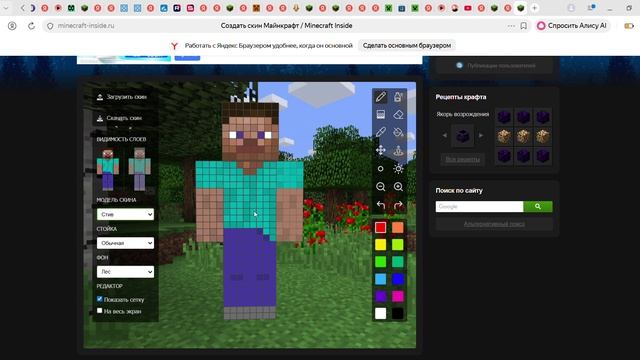Screen dimensions: 640x360
Task: Click Скачать скин download button
Action: (x=119, y=118)
